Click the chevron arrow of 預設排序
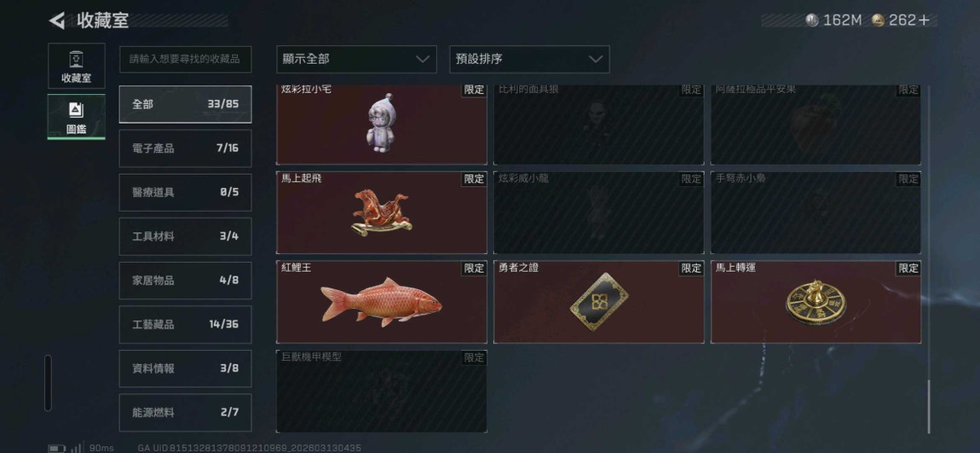Image resolution: width=980 pixels, height=453 pixels. [596, 60]
